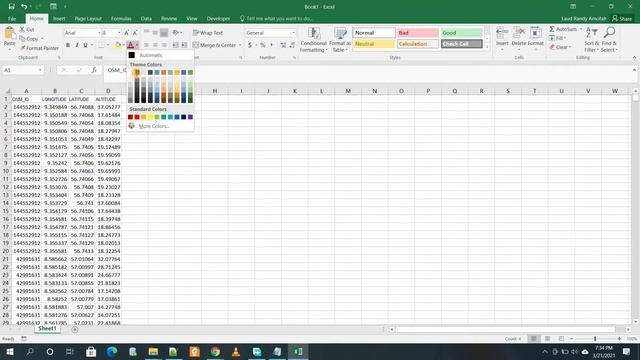Open the Number Format General dropdown

point(293,33)
